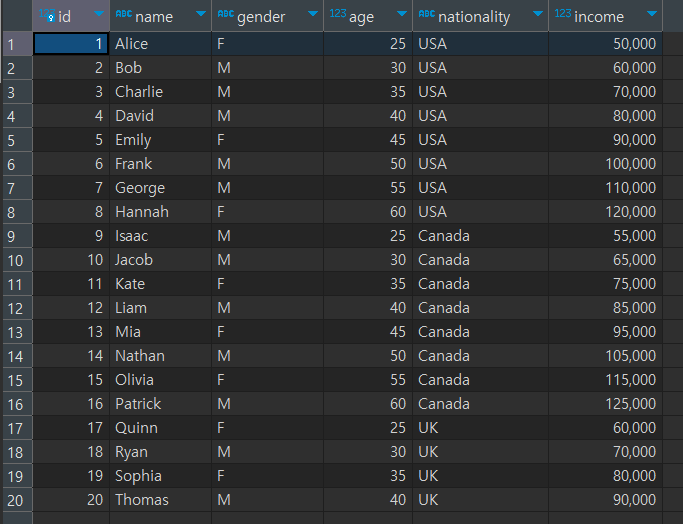Image resolution: width=683 pixels, height=524 pixels.
Task: Click the gender column header label
Action: click(x=261, y=17)
